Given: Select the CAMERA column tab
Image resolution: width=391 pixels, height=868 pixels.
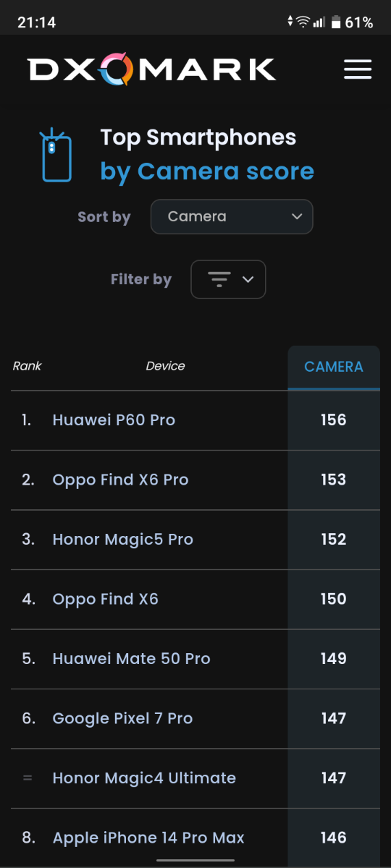Looking at the screenshot, I should [x=334, y=367].
